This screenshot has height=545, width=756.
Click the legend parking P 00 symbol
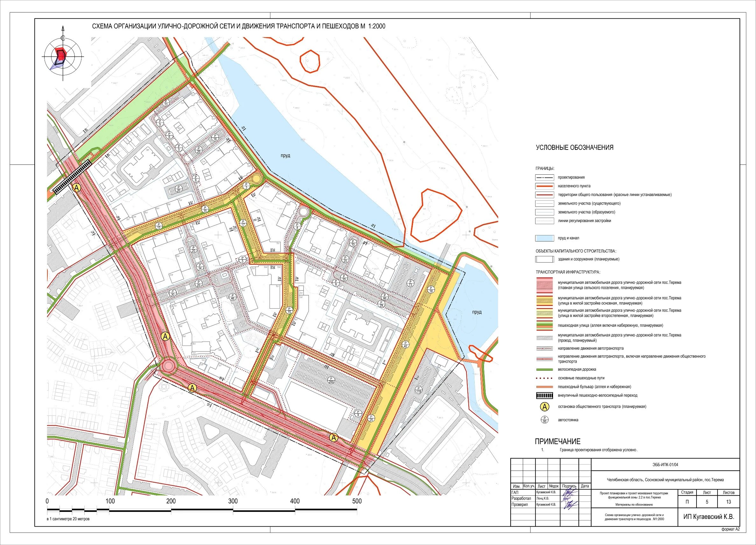(x=545, y=420)
